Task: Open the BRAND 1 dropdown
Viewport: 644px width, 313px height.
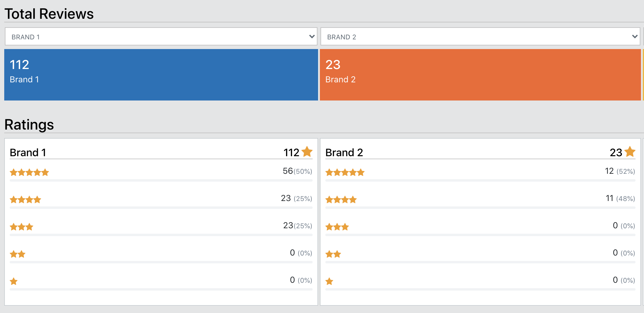Action: [160, 37]
